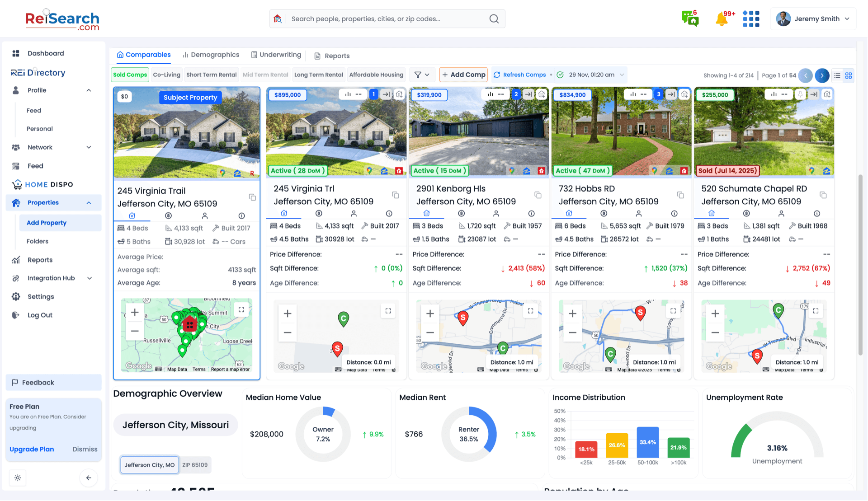Focus the search people, properties, cities field

[x=387, y=19]
